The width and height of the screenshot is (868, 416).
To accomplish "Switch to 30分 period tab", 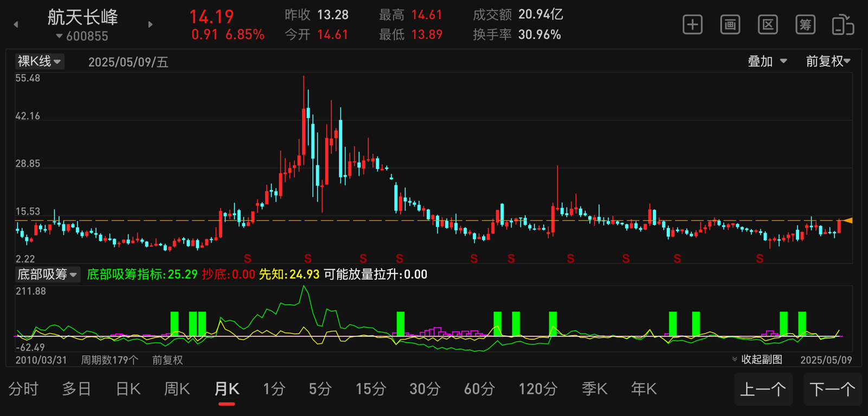I will point(425,389).
